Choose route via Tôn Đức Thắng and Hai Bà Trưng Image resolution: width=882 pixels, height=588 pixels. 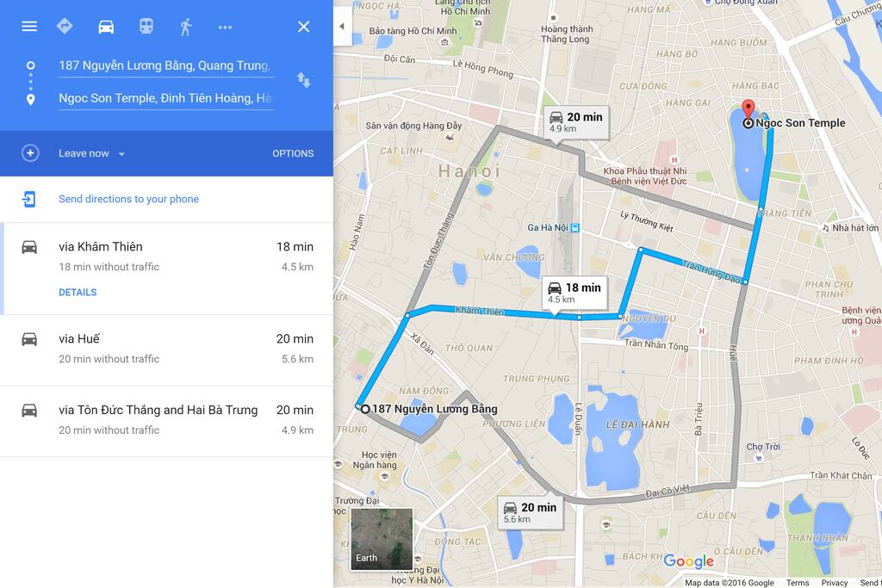click(x=168, y=421)
